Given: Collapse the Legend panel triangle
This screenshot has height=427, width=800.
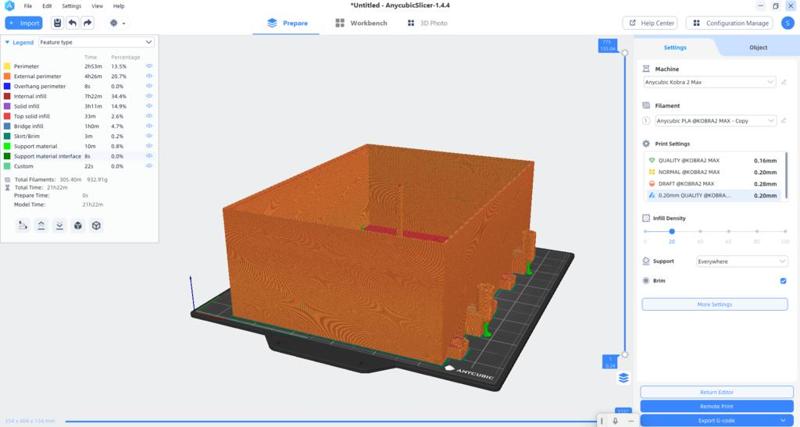Looking at the screenshot, I should [x=7, y=42].
